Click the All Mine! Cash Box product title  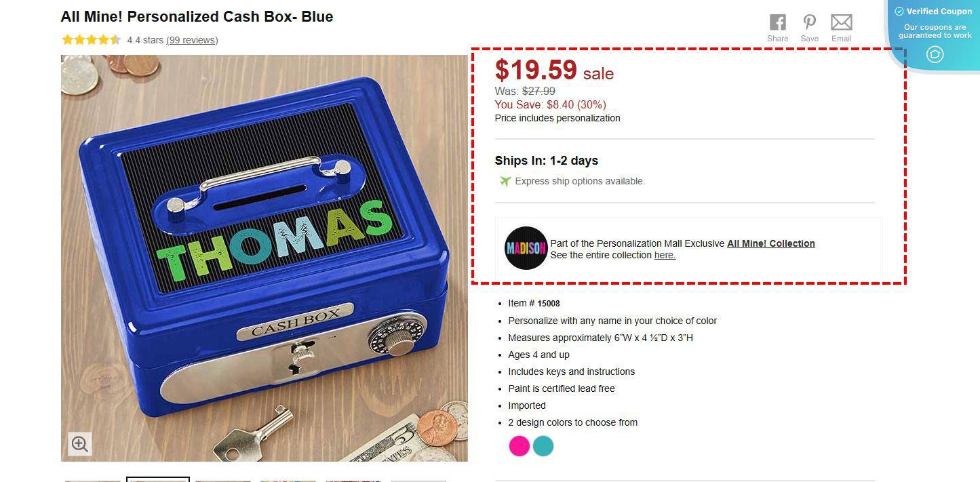[x=197, y=17]
